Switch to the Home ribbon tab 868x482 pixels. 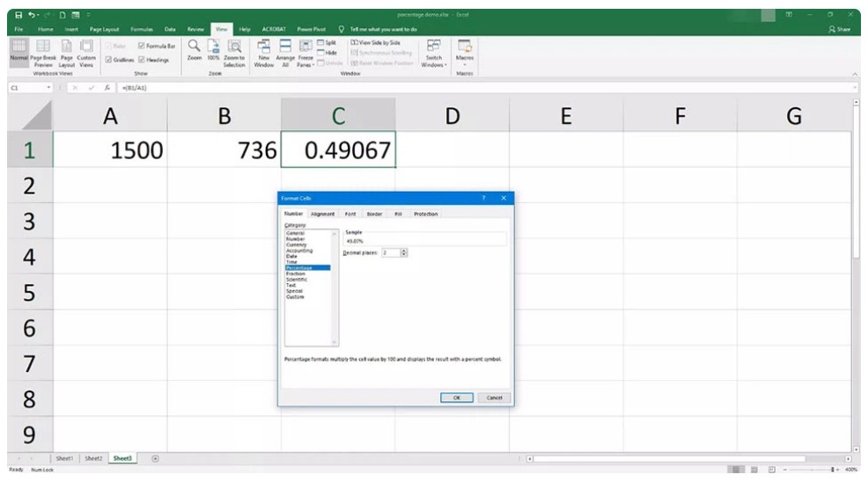(x=46, y=29)
